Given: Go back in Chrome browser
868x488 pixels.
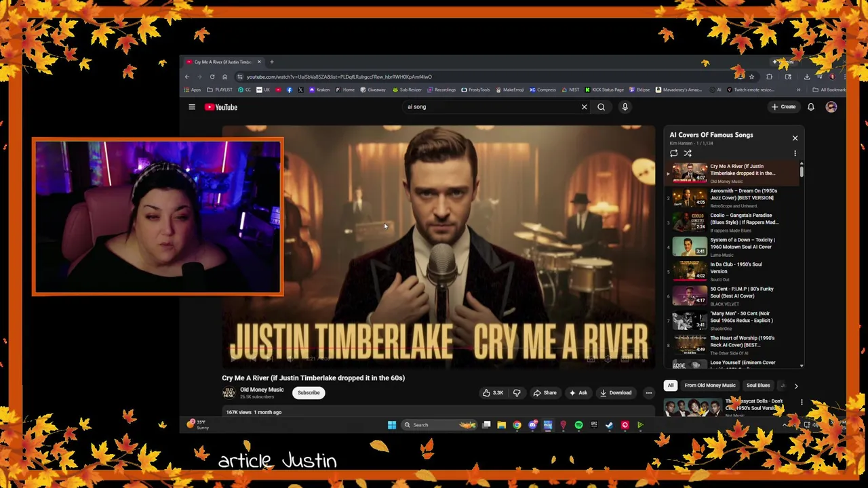Looking at the screenshot, I should point(187,77).
